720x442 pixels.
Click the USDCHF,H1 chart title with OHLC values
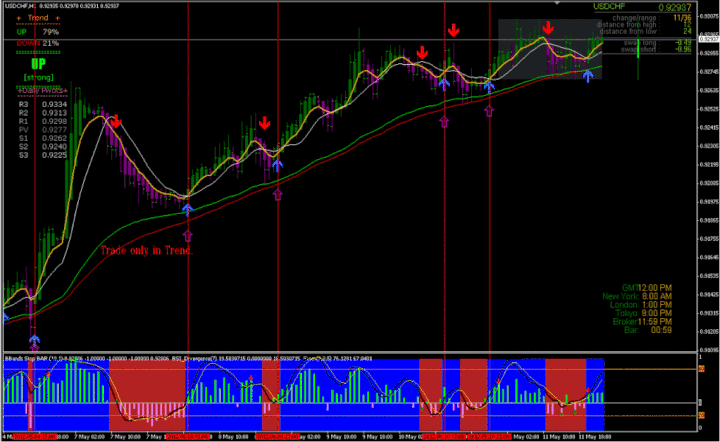(62, 6)
